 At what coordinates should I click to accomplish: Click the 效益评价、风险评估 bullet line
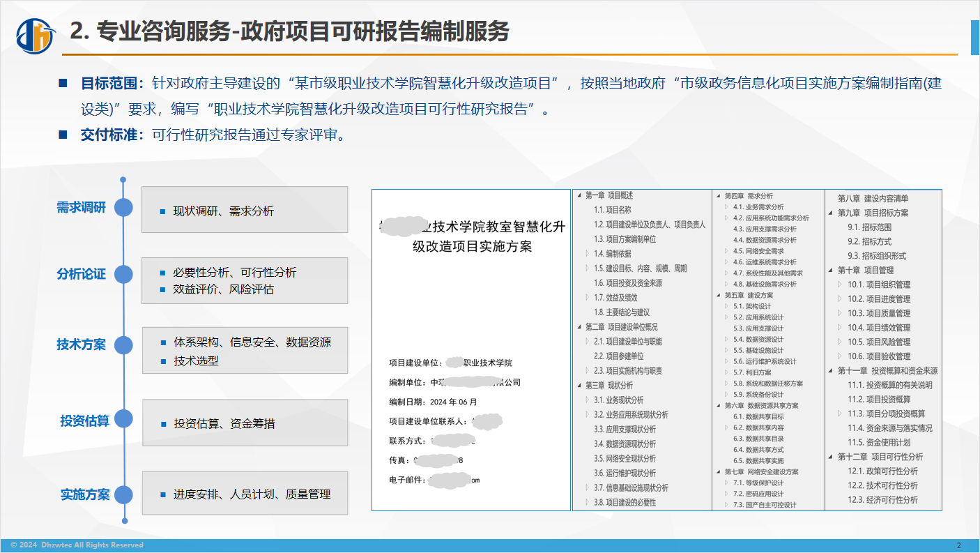coord(224,289)
